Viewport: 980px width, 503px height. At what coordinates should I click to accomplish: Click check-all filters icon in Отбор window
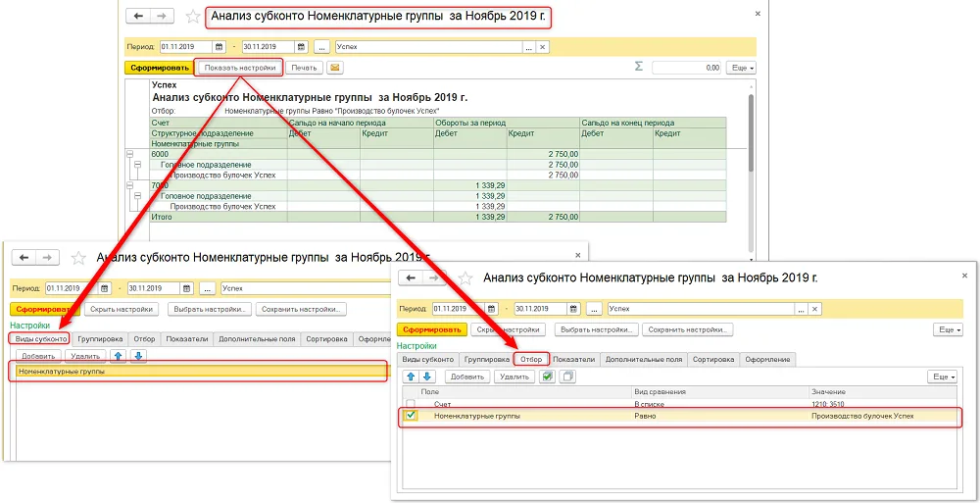[x=547, y=377]
